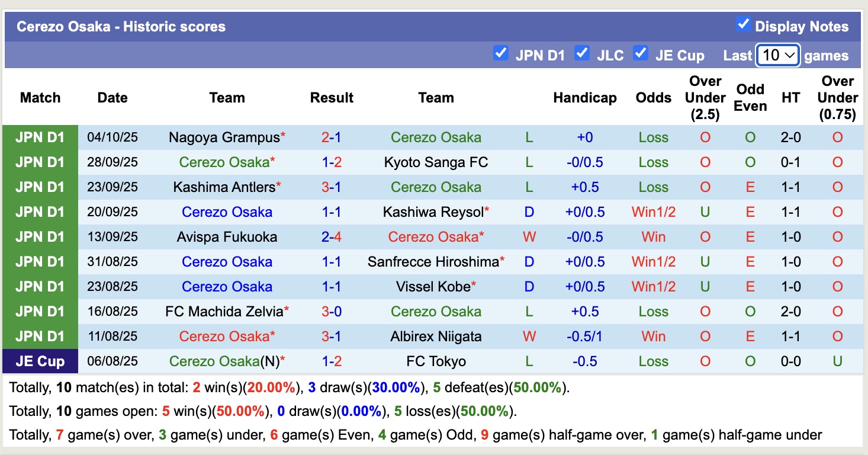This screenshot has width=868, height=455.
Task: Disable the JPN D1 filter checkbox
Action: pyautogui.click(x=501, y=53)
